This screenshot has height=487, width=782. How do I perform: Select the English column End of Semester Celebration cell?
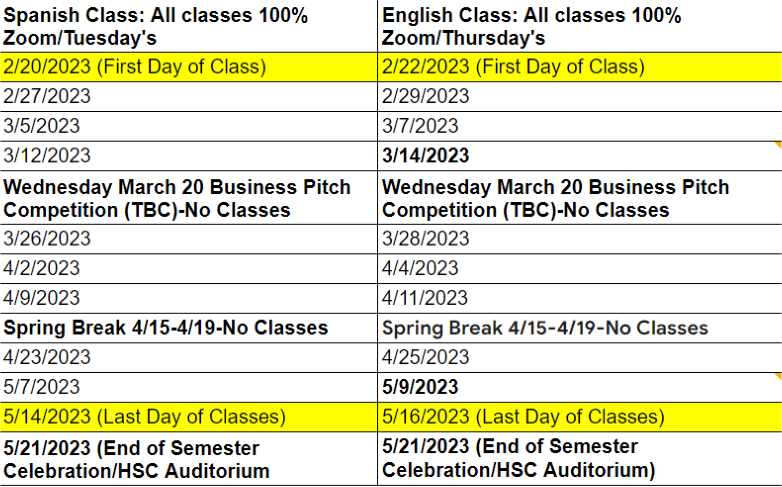tap(580, 459)
